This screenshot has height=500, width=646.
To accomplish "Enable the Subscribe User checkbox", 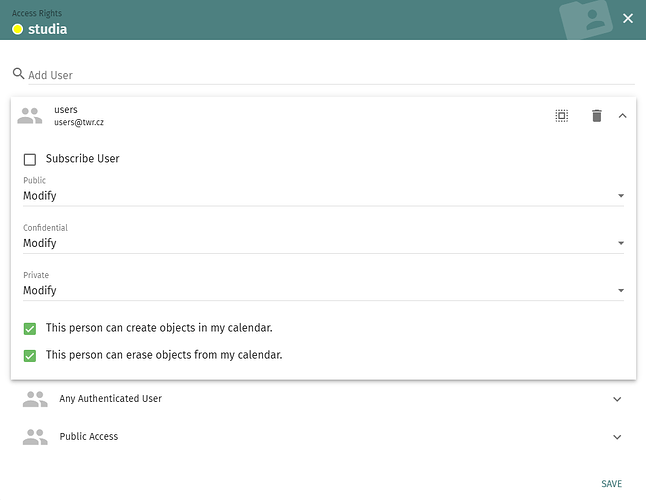I will [30, 159].
